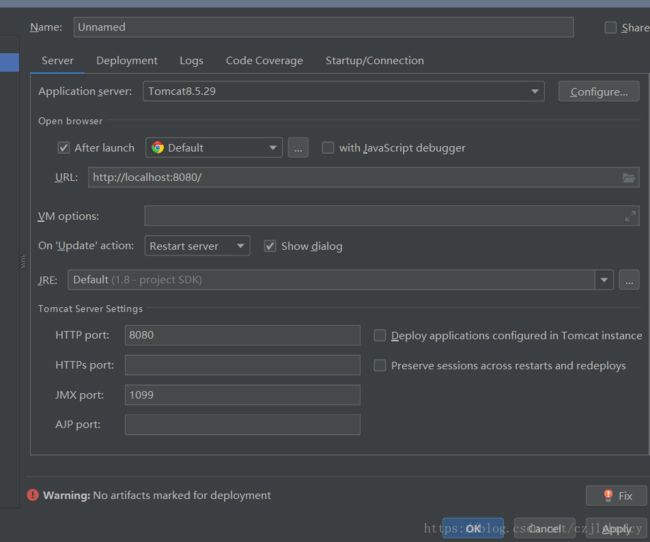Click the Apply button

616,528
